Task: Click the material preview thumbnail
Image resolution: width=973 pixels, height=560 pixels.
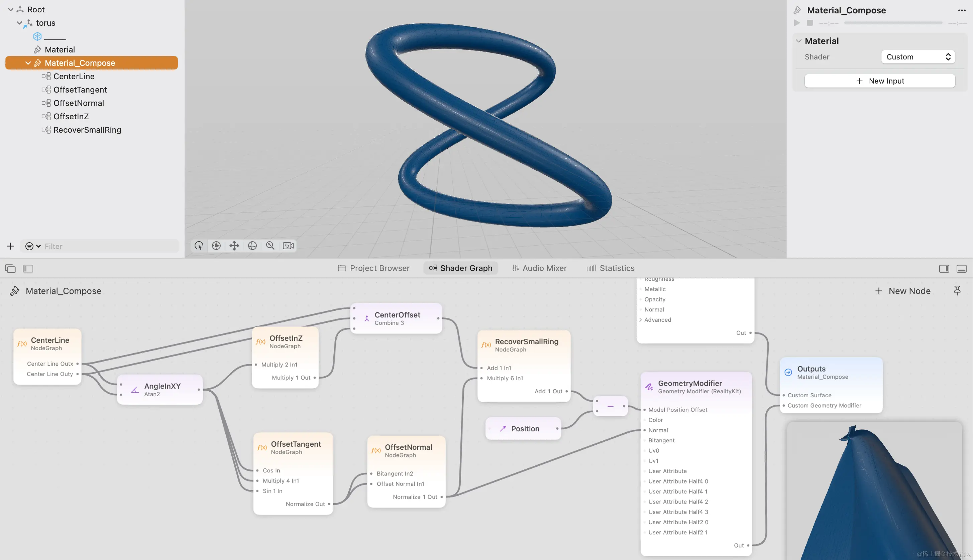Action: 874,491
